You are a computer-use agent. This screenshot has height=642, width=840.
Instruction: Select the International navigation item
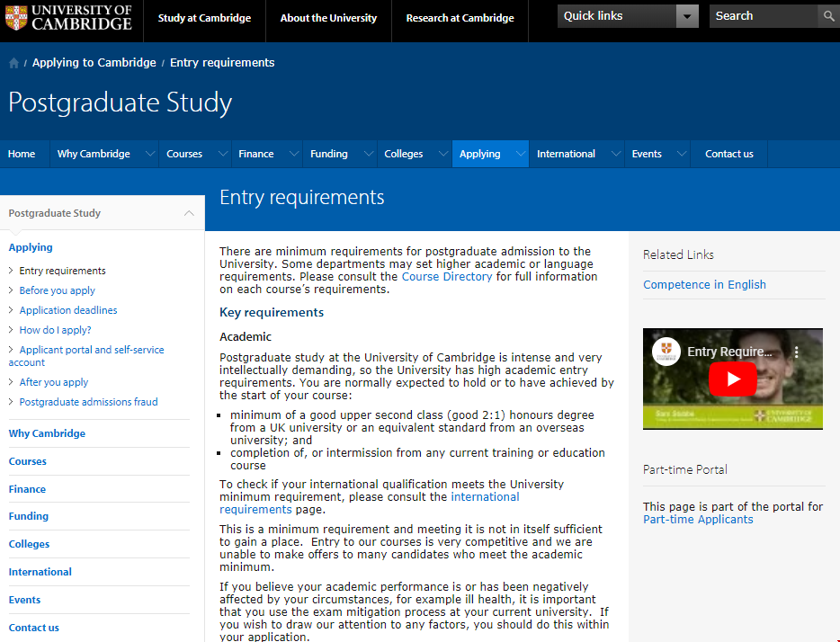pyautogui.click(x=566, y=154)
